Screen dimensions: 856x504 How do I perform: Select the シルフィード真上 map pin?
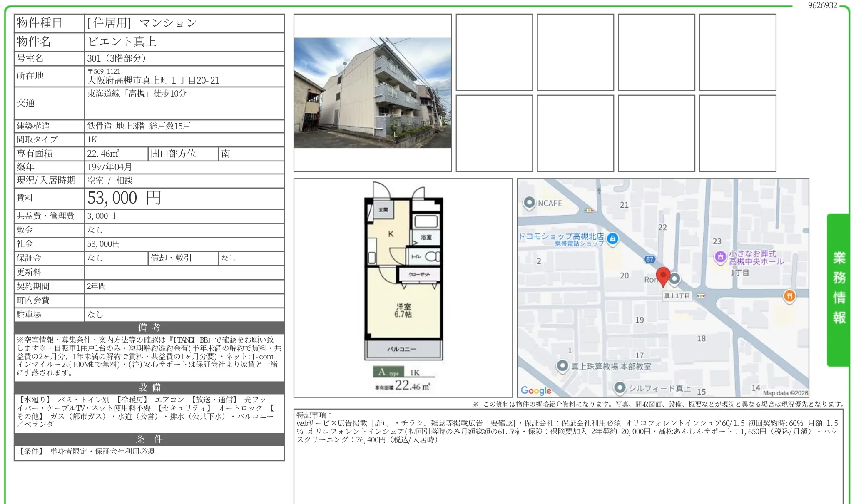pos(620,388)
